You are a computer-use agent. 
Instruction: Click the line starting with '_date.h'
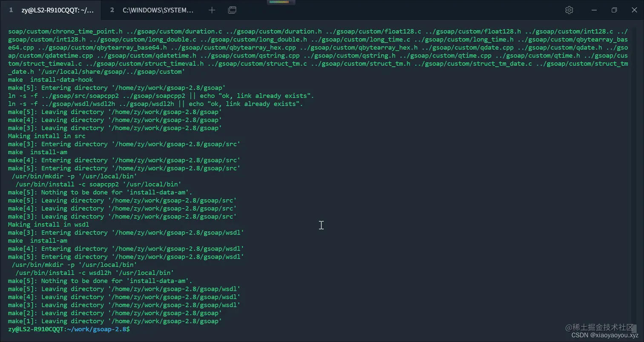click(96, 72)
